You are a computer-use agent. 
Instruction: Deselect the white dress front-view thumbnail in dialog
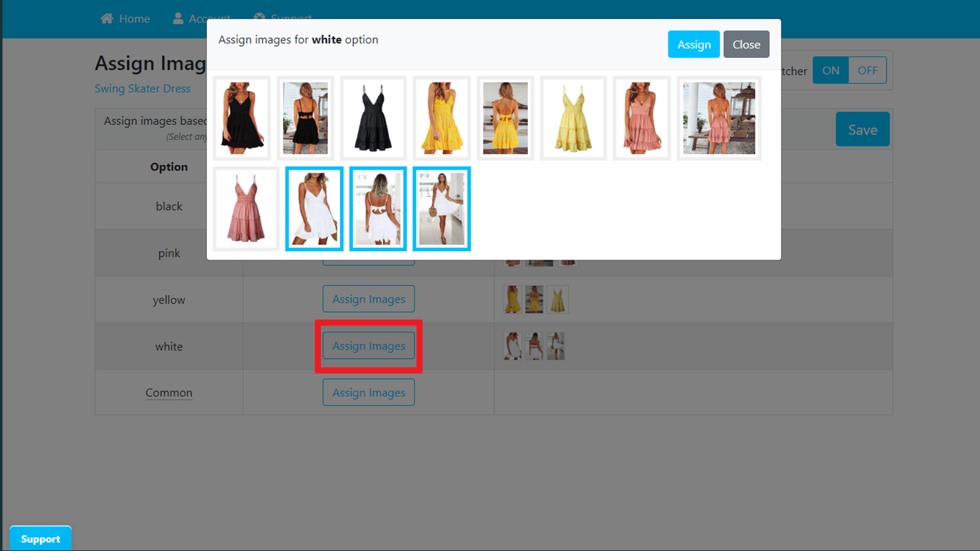click(314, 209)
